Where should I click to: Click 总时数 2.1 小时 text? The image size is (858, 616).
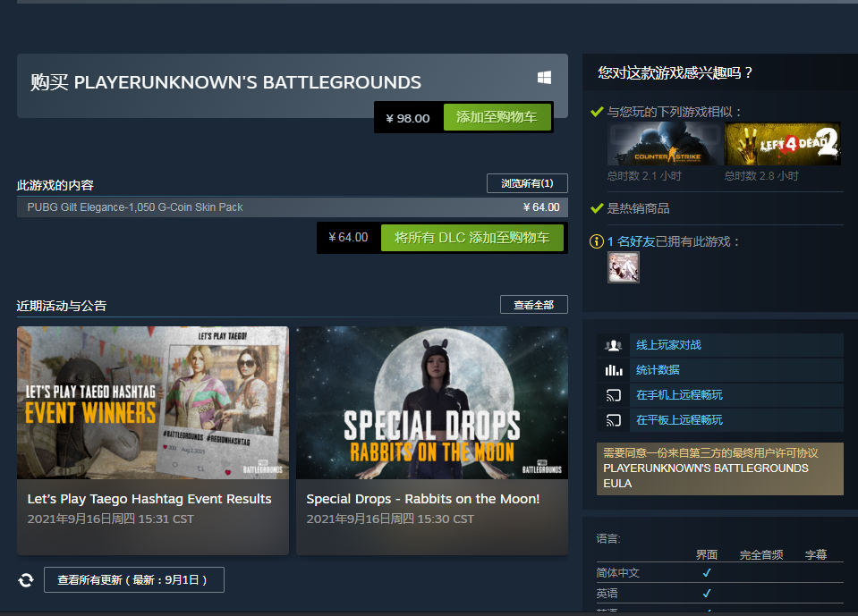pos(644,176)
